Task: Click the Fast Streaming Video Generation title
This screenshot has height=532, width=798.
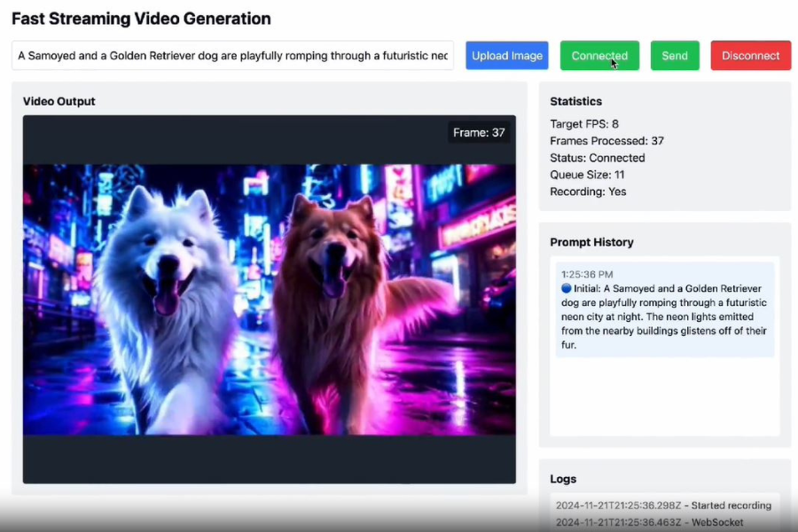Action: pyautogui.click(x=141, y=19)
